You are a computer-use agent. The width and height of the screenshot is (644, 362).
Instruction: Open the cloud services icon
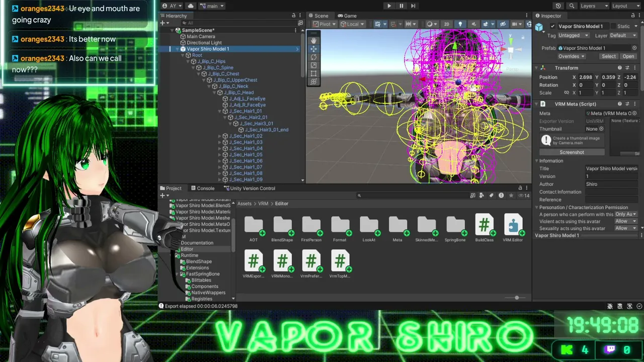pos(191,6)
